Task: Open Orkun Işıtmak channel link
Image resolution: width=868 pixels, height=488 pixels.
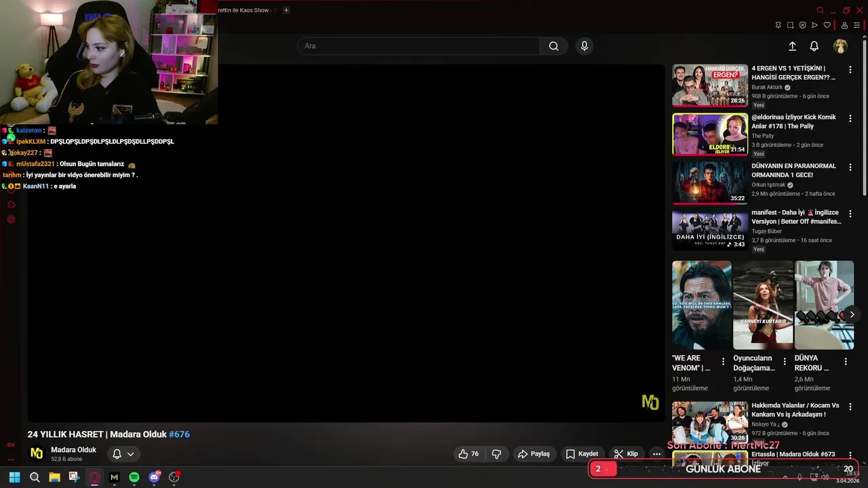Action: (x=768, y=185)
